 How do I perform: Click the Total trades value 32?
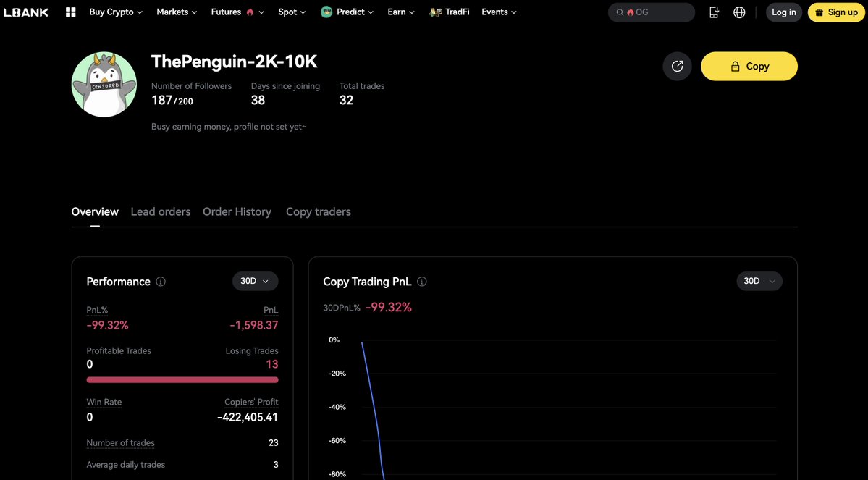pos(346,100)
